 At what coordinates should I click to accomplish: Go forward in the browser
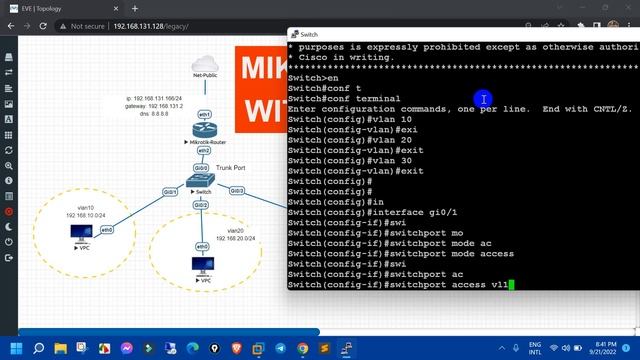point(27,26)
